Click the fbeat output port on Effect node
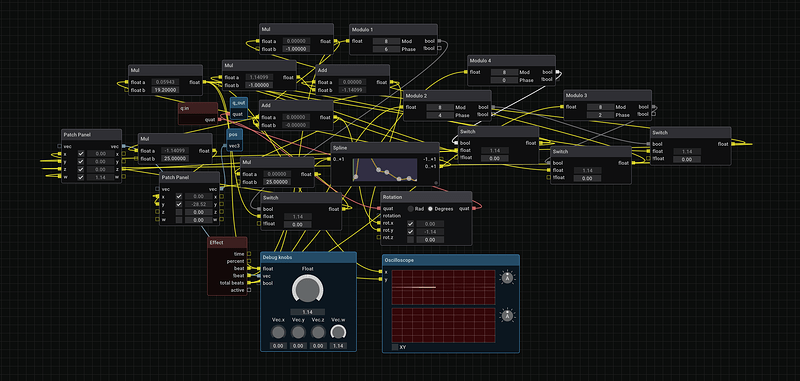Screen dimensions: 800x381 [x=249, y=275]
